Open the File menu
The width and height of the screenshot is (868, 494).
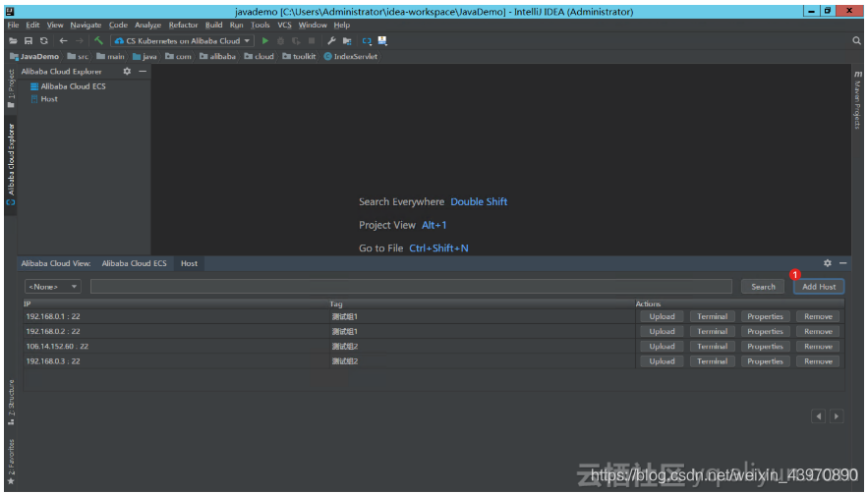[x=14, y=25]
